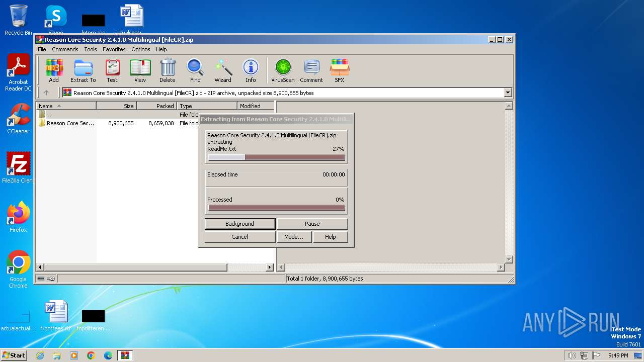Image resolution: width=644 pixels, height=362 pixels.
Task: Click the Extract To toolbar icon
Action: tap(83, 70)
